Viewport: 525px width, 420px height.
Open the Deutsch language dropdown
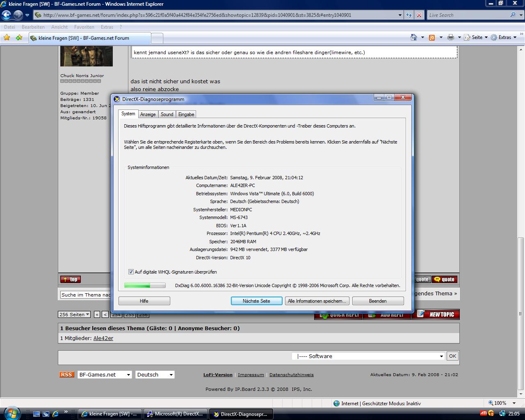tap(155, 374)
